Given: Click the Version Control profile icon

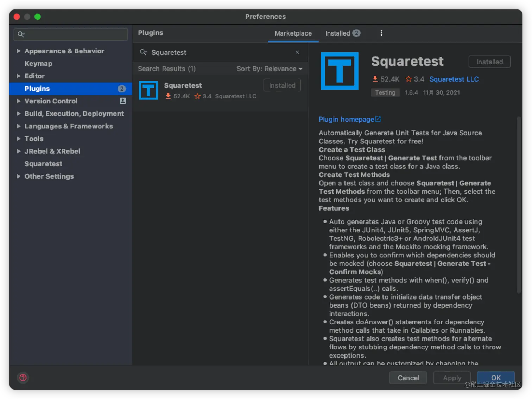Looking at the screenshot, I should coord(122,101).
